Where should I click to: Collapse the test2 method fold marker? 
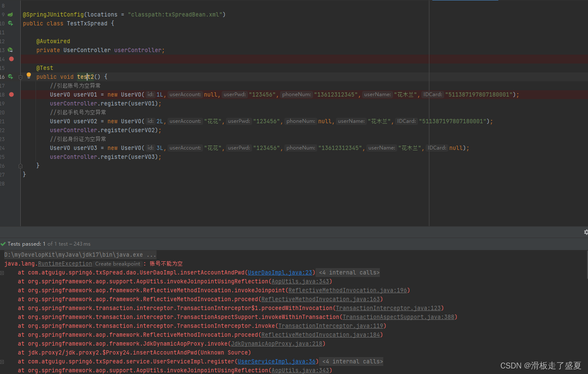(x=20, y=77)
